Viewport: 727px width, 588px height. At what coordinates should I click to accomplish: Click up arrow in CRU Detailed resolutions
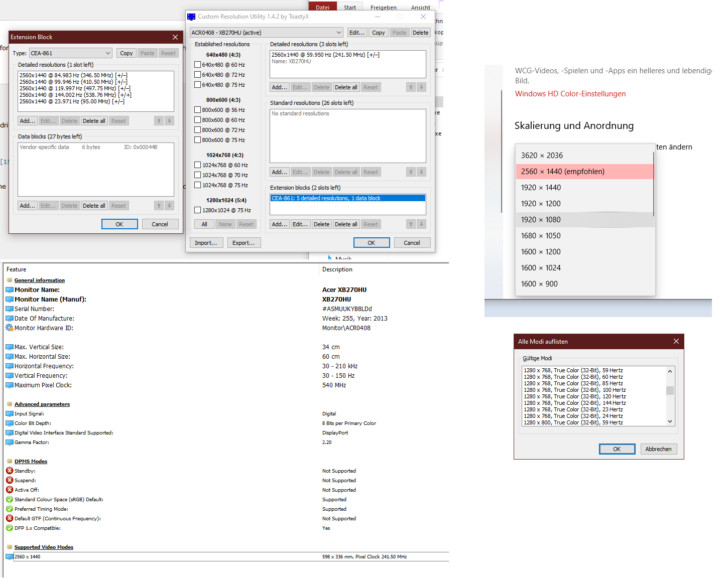point(411,87)
